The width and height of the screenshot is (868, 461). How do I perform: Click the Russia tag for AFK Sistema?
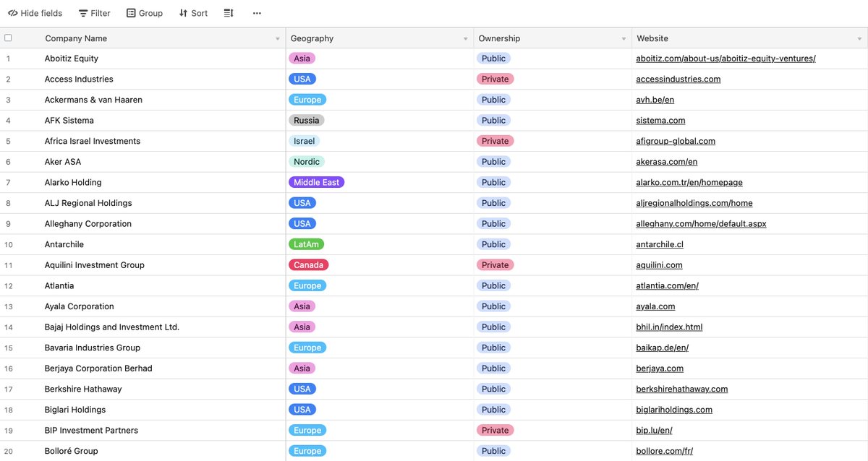tap(307, 121)
